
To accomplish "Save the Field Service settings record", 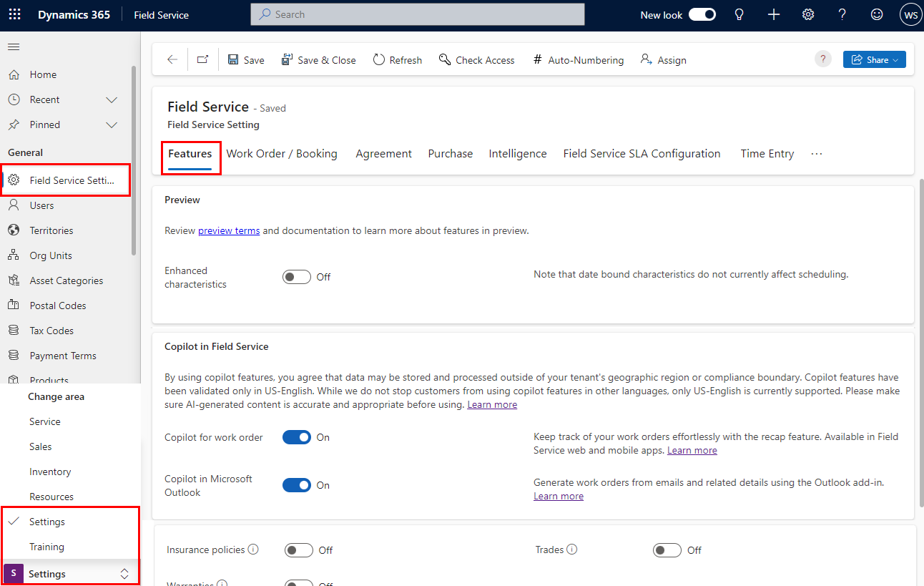I will [245, 59].
